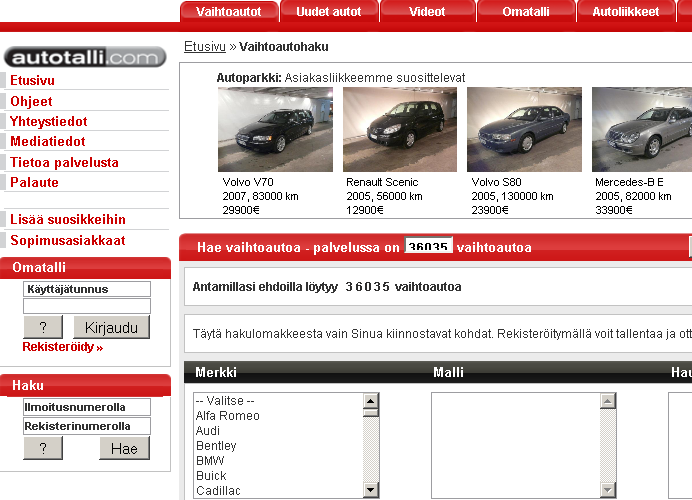Open the Vaihtoautot tab
Image resolution: width=692 pixels, height=500 pixels.
coord(229,11)
